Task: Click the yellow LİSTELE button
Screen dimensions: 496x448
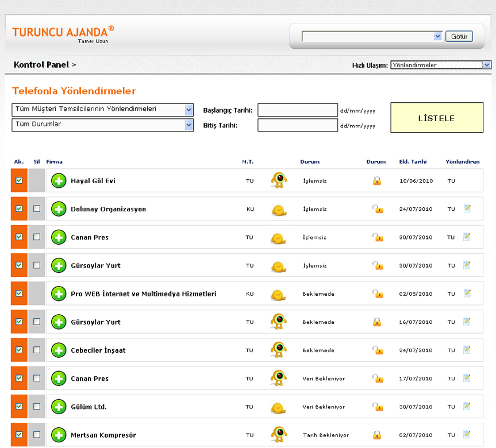Action: pos(437,118)
